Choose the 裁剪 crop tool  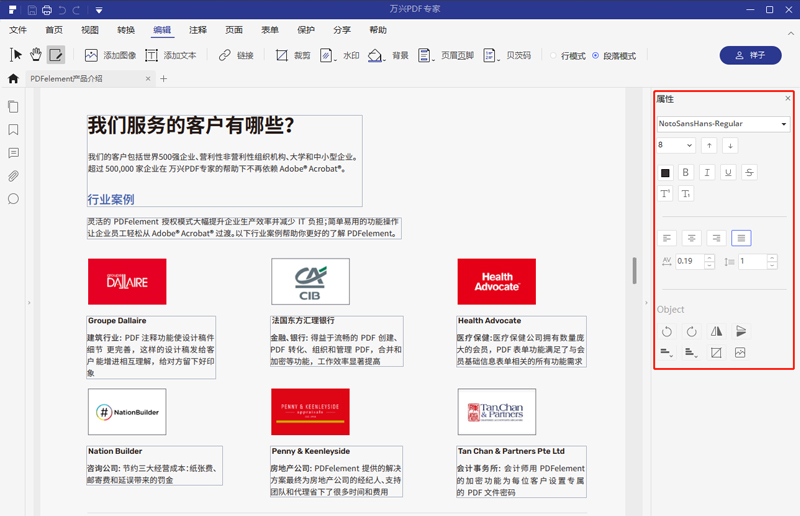point(293,55)
